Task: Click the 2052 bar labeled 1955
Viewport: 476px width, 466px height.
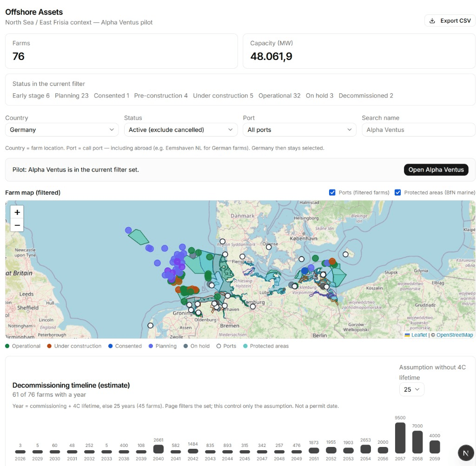Action: 331,450
